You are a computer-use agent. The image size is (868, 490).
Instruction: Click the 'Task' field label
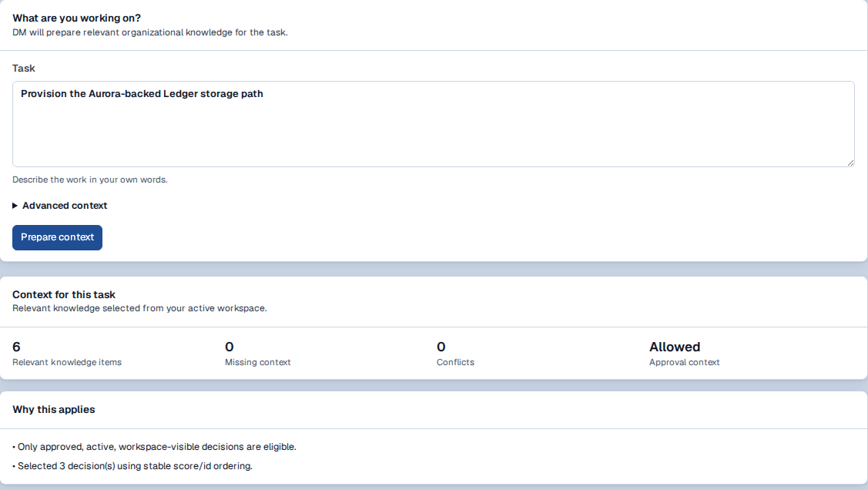coord(24,68)
